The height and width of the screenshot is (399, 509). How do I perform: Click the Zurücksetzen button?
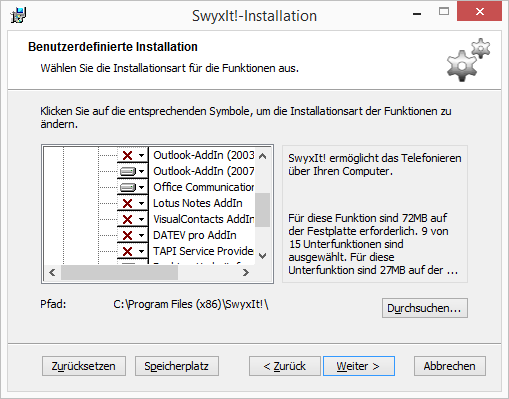(84, 366)
